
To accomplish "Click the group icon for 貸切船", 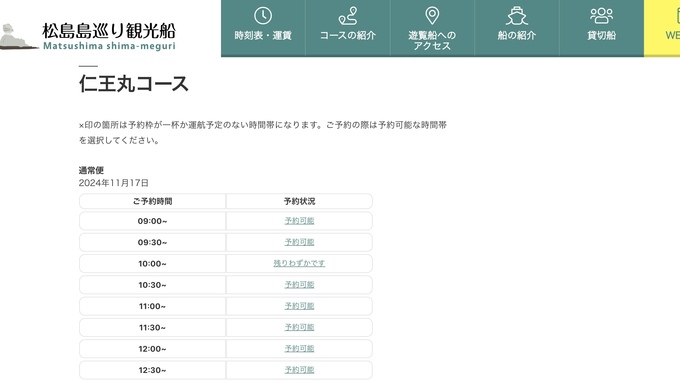I will (x=602, y=16).
